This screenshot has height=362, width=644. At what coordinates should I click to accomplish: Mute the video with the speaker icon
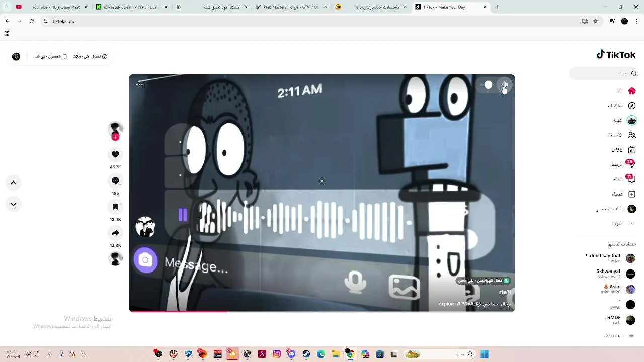point(505,85)
